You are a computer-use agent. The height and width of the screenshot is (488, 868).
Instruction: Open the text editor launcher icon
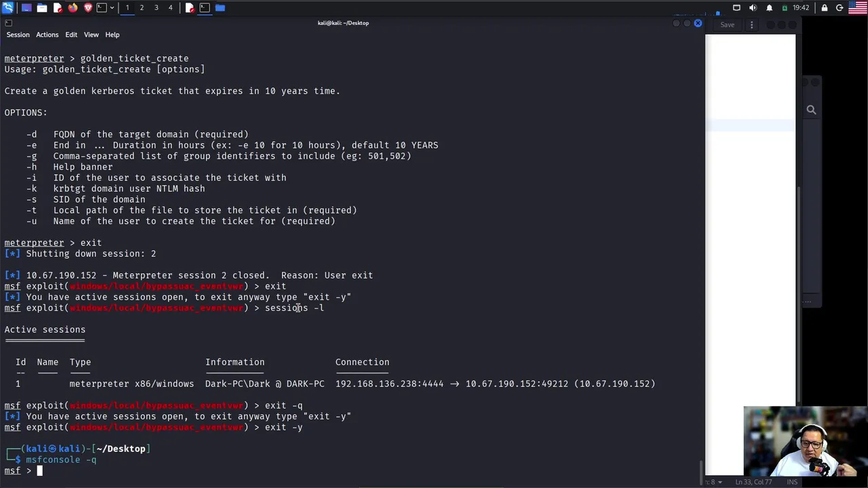click(58, 7)
